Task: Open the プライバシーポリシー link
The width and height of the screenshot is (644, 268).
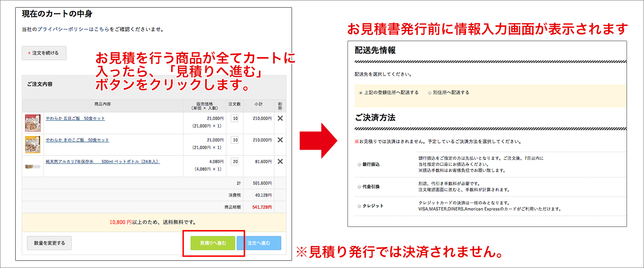Action: (62, 29)
